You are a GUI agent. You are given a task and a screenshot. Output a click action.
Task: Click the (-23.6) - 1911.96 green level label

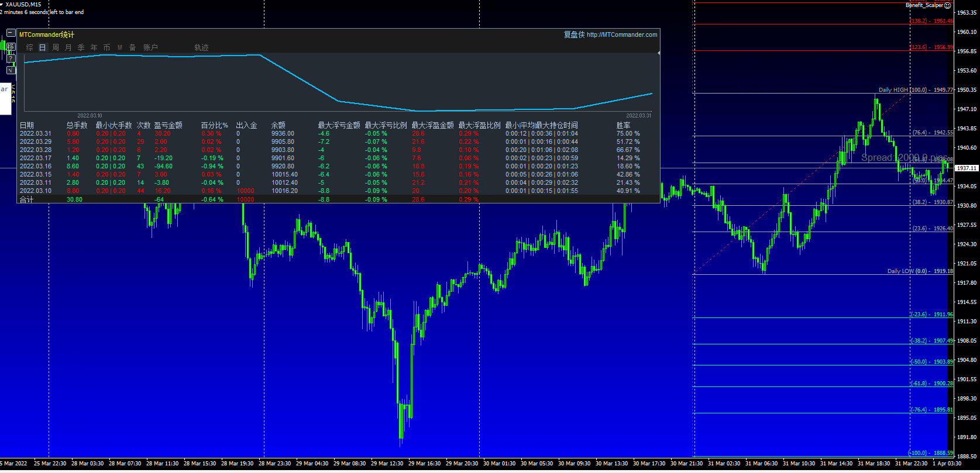point(931,315)
